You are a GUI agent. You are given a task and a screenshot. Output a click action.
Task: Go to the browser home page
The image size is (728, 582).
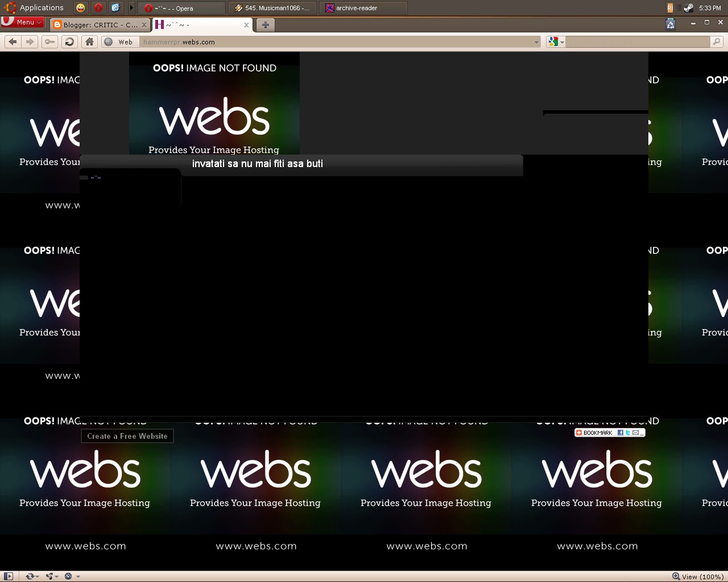(89, 41)
